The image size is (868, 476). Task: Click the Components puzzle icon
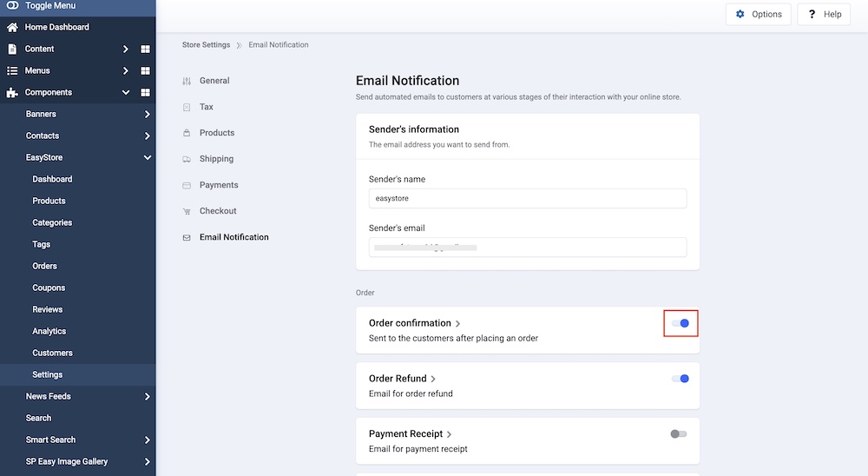pos(12,92)
